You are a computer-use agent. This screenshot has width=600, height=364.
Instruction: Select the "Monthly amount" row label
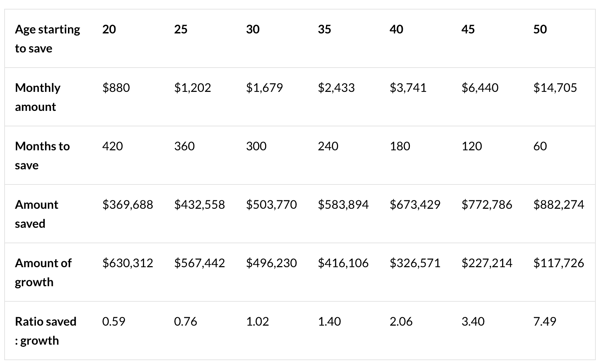(x=38, y=97)
